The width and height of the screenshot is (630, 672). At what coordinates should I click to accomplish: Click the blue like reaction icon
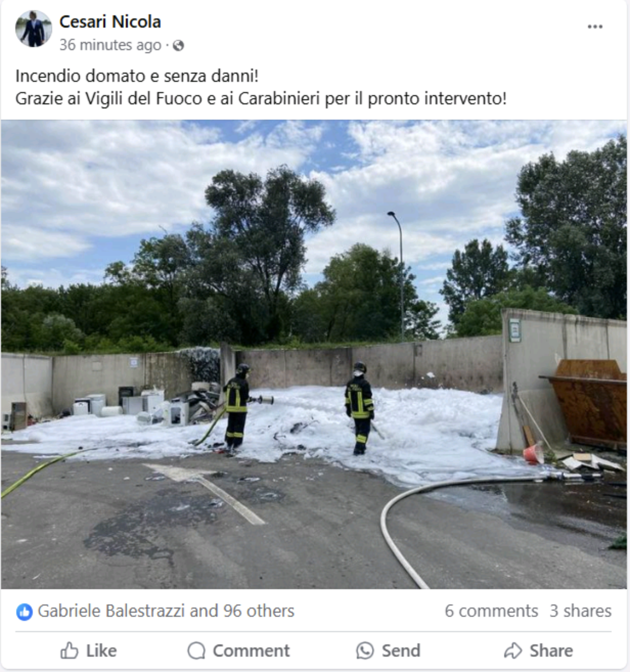[24, 611]
